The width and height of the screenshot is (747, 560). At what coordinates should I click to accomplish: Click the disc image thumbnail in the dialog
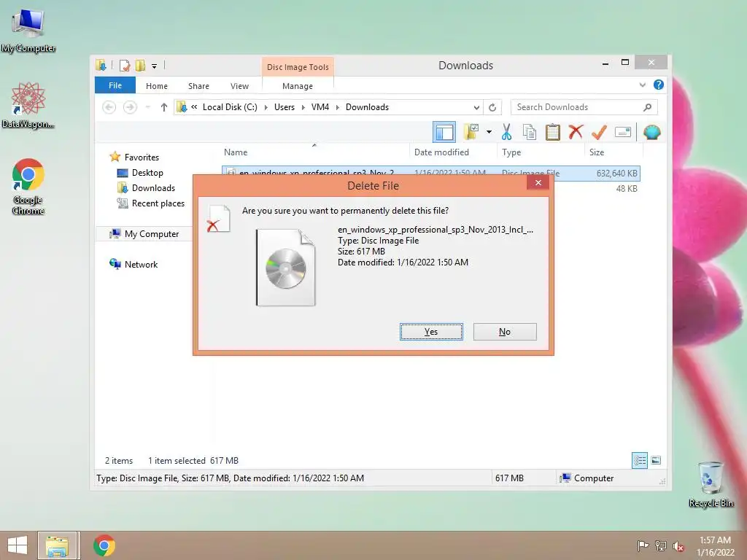(286, 268)
